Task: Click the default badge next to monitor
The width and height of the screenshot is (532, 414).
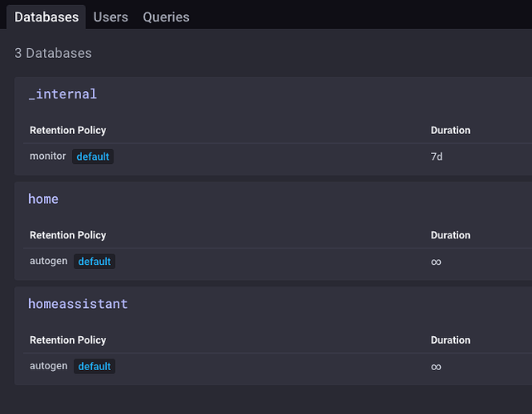Action: (93, 156)
